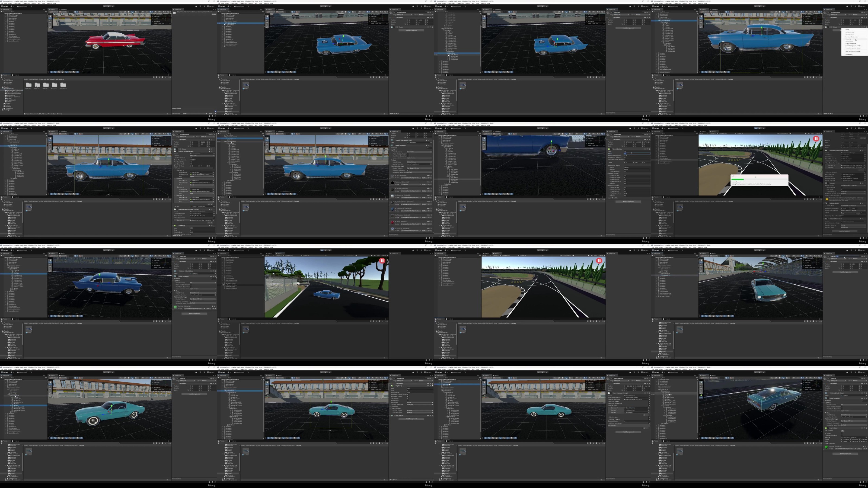In the context menu frame, open the Tag Untagged dropdown
The height and width of the screenshot is (488, 868).
point(839,15)
